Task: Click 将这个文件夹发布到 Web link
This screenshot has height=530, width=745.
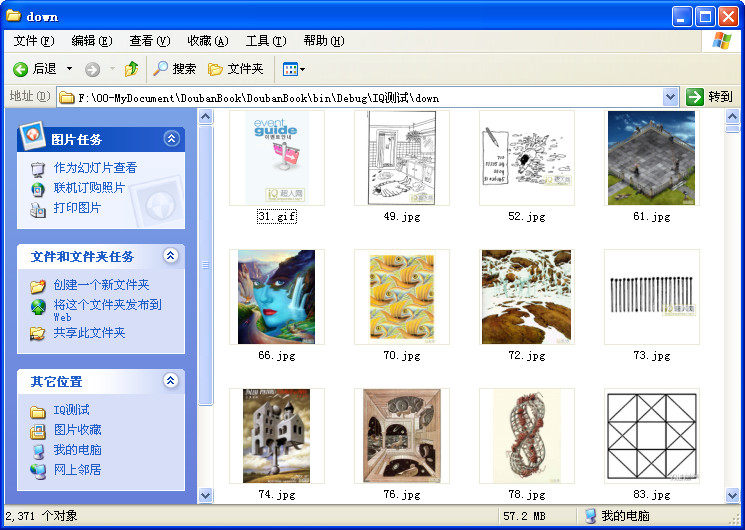Action: [107, 310]
